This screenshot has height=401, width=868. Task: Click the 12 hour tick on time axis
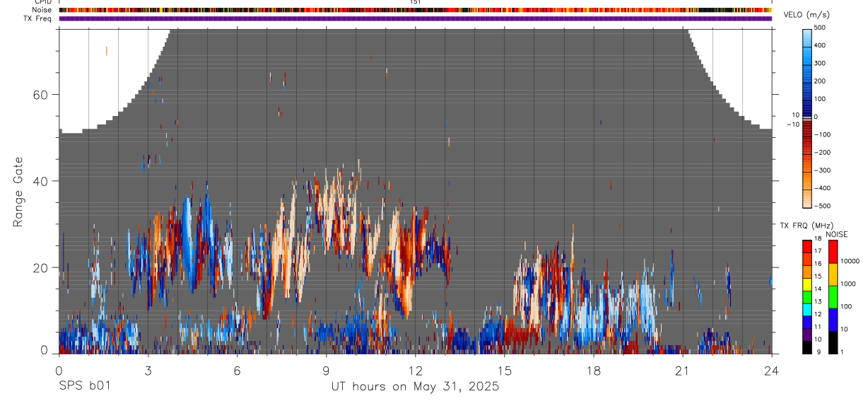click(416, 371)
